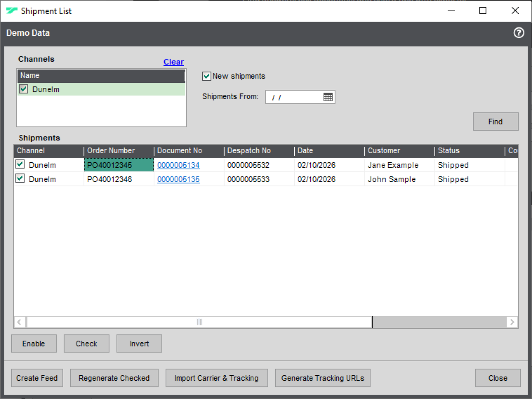Click the scroll right arrow
The height and width of the screenshot is (399, 532).
click(x=512, y=322)
